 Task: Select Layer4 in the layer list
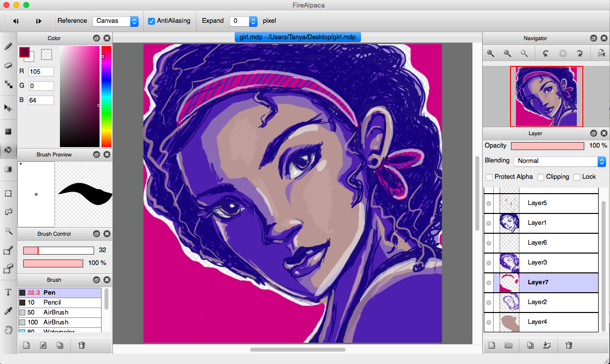click(541, 322)
